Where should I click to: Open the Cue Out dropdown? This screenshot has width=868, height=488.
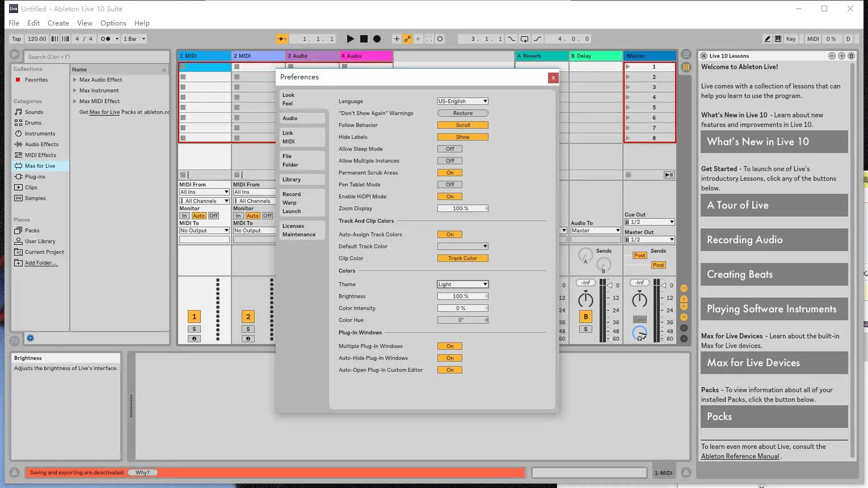pos(650,222)
